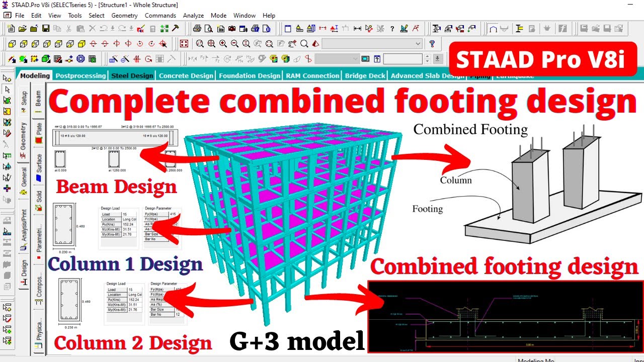Click the arch-shaped icon in the right toolbar
Screen dimensions: 644x362
pos(493,29)
